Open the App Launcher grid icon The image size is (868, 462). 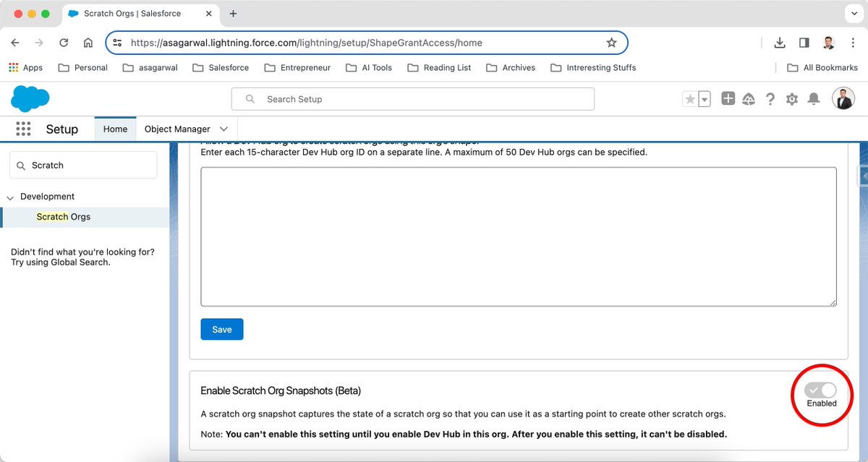pos(23,129)
